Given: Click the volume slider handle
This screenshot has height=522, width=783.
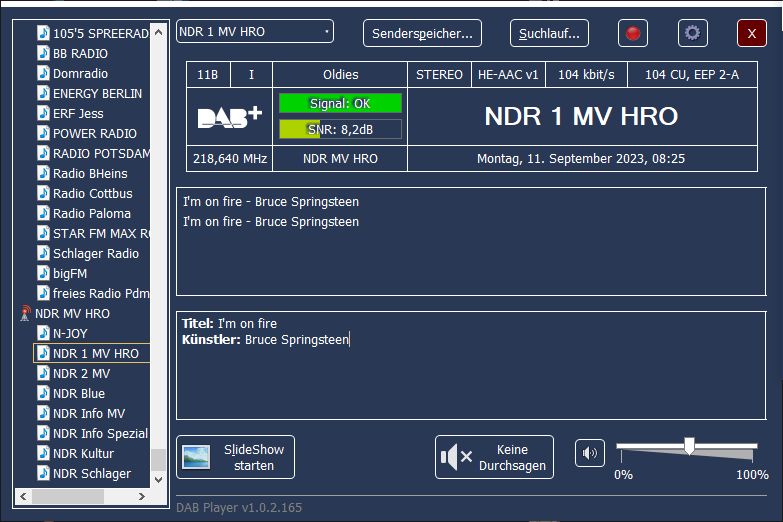Looking at the screenshot, I should coord(689,446).
